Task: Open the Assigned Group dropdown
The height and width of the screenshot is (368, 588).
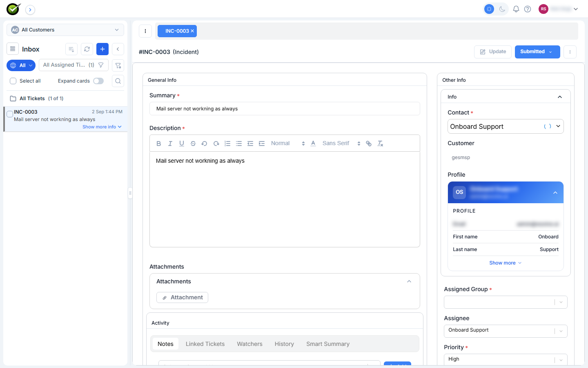Action: pyautogui.click(x=506, y=302)
